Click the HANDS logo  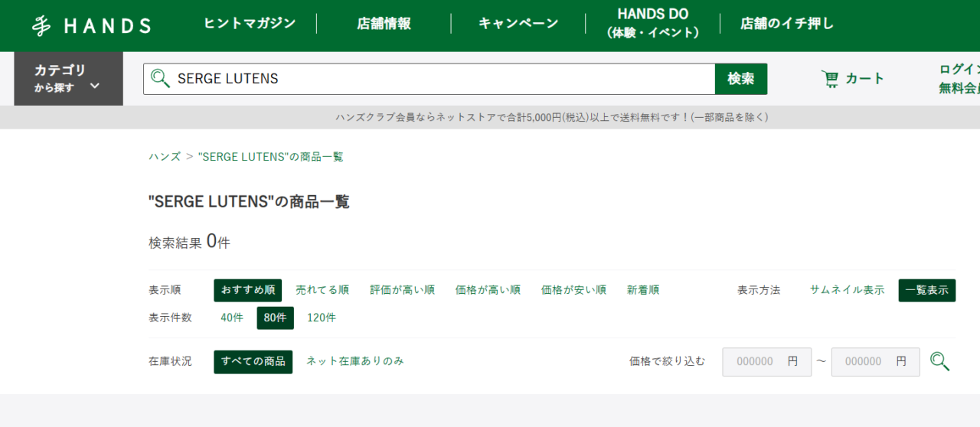[x=91, y=26]
